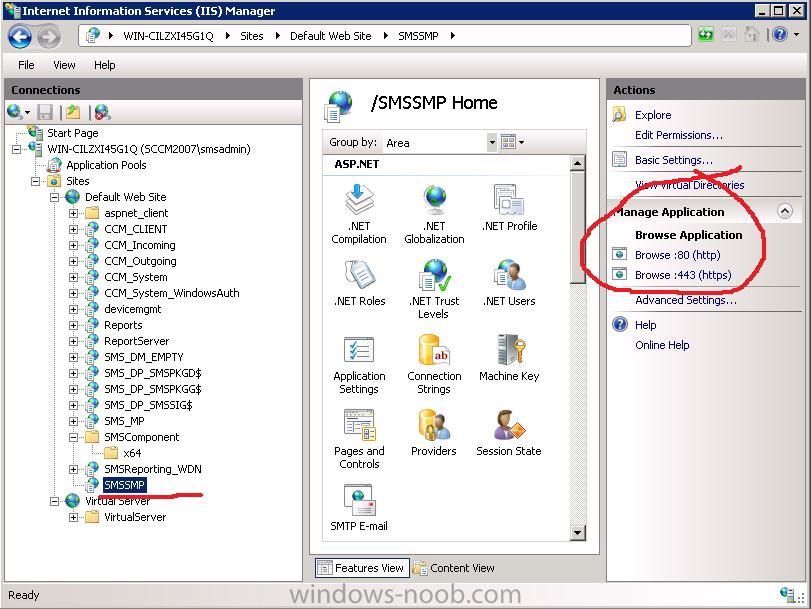Screen dimensions: 811x609
Task: Select SMSReporting_WDN in tree
Action: tap(153, 469)
